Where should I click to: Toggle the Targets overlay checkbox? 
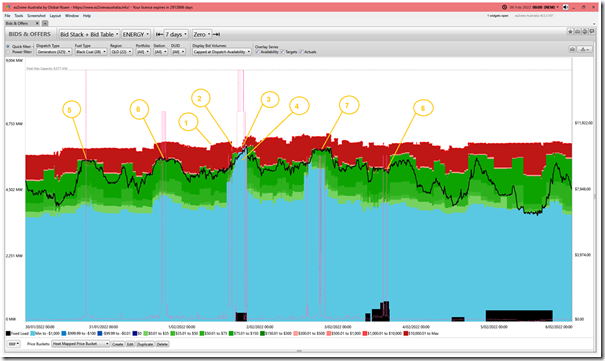[282, 52]
